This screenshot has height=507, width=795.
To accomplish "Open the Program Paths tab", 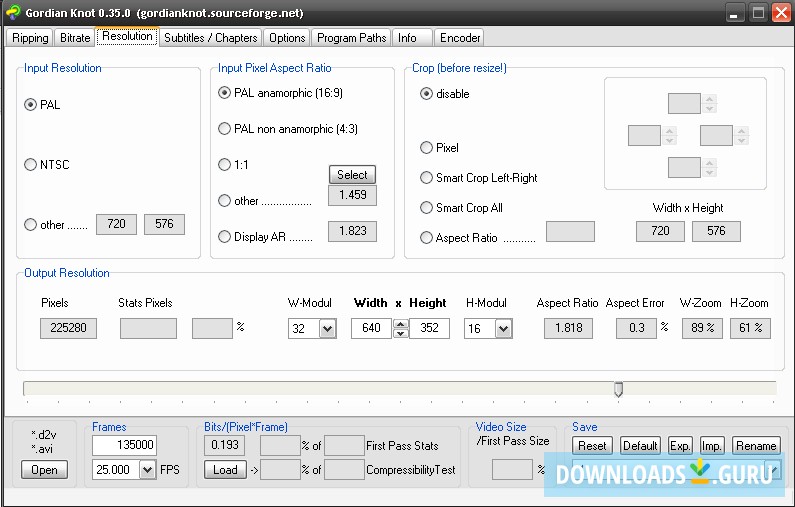I will click(351, 38).
